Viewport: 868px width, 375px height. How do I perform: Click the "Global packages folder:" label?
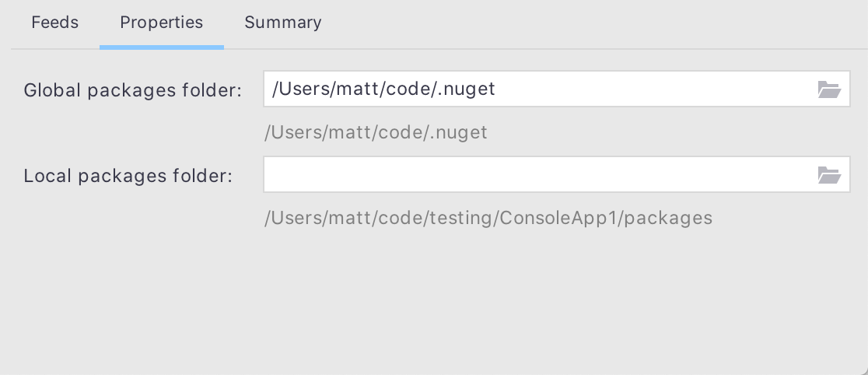pyautogui.click(x=133, y=90)
